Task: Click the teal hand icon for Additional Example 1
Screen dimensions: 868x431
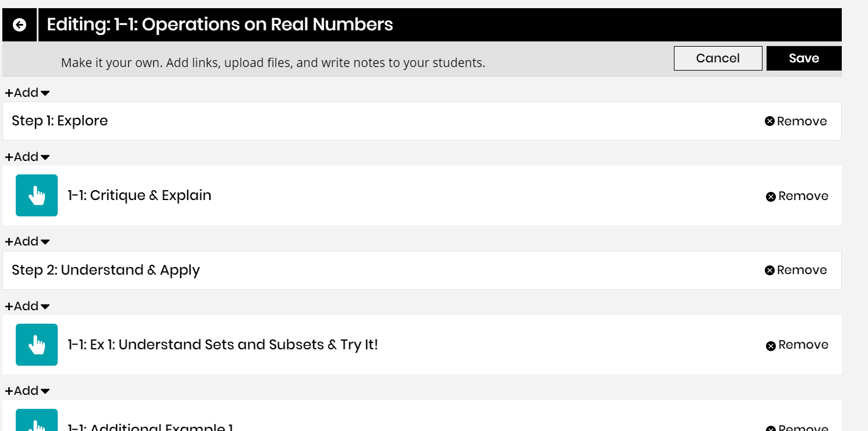Action: [x=37, y=422]
